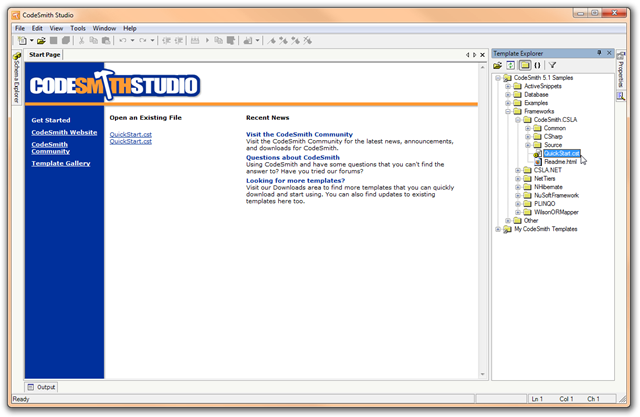Select the NHibernate folder

[548, 187]
